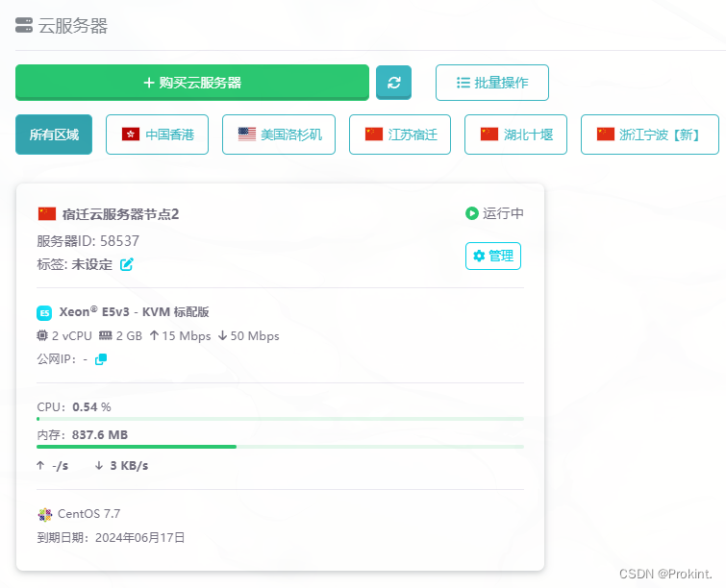This screenshot has width=726, height=588.
Task: Click the CPU usage progress bar
Action: point(280,419)
